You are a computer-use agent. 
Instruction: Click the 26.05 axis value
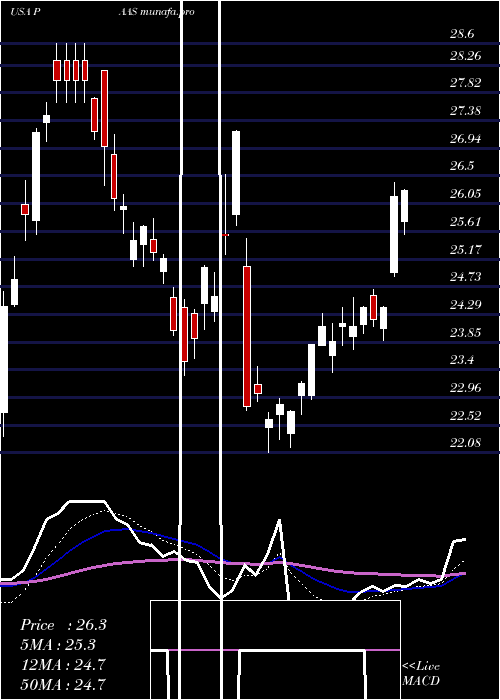[465, 194]
